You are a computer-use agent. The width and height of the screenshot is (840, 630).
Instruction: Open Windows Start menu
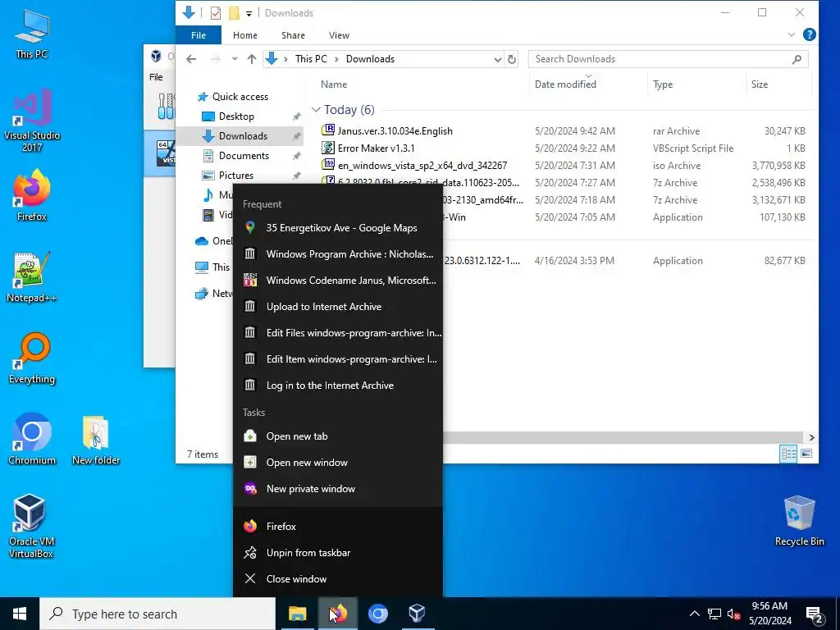click(x=20, y=614)
